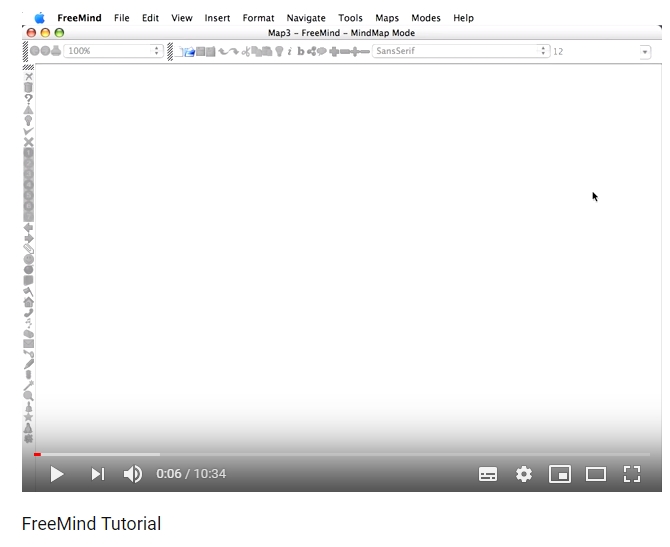Click the star icon in sidebar
Viewport: 670px width, 547px height.
tap(28, 417)
